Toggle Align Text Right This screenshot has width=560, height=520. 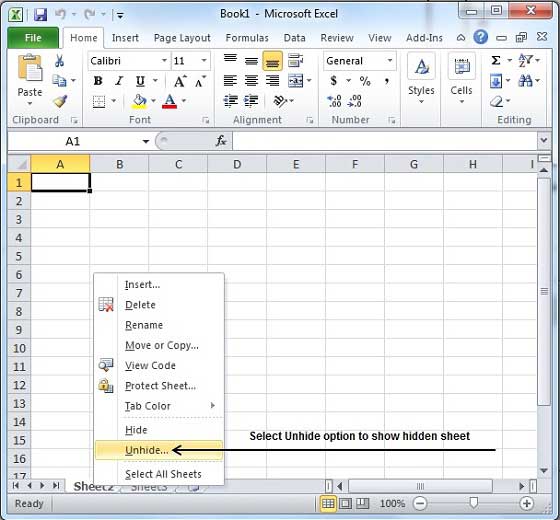click(272, 81)
